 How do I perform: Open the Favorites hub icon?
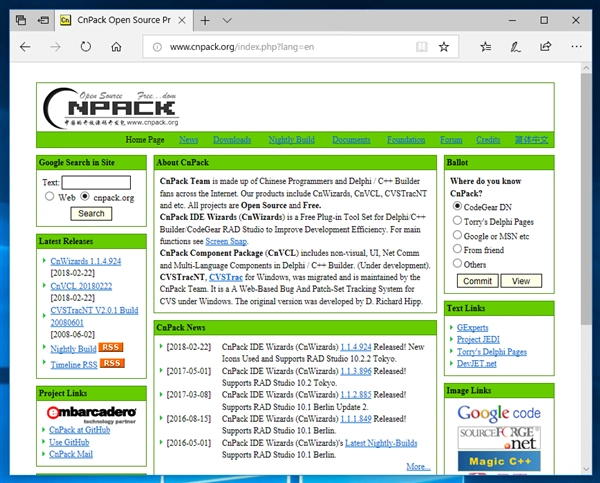tap(486, 47)
